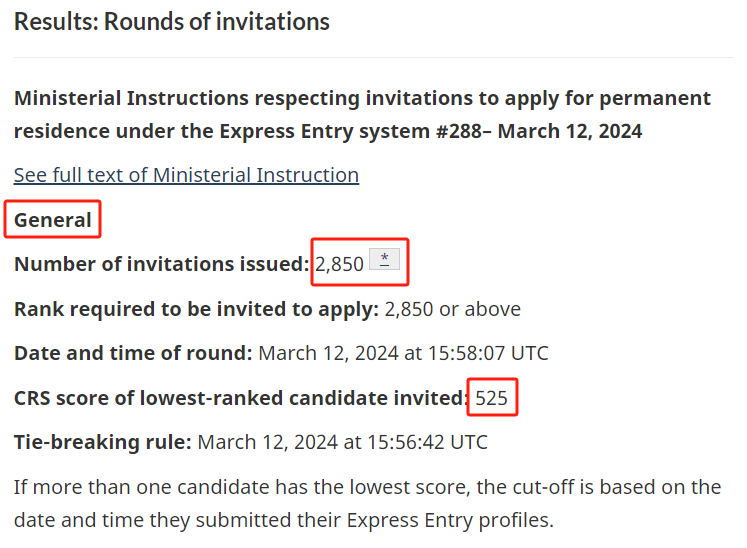Screen dimensions: 747x548
Task: Click the "2,850 or above" rank value
Action: (x=452, y=309)
